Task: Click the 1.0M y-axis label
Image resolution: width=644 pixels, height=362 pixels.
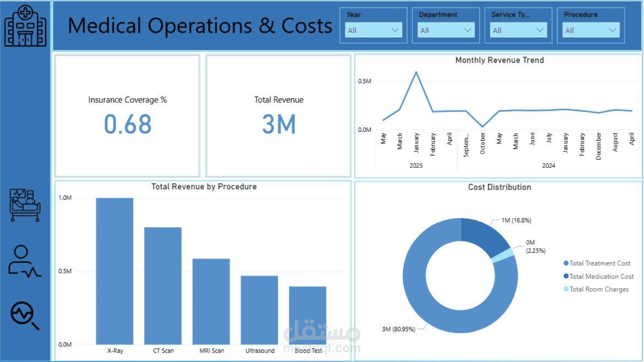Action: click(65, 198)
